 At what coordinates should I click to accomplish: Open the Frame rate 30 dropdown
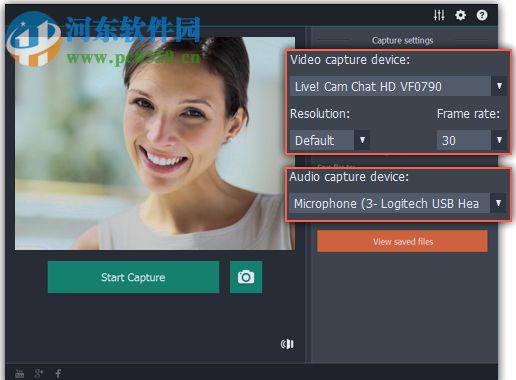[472, 140]
